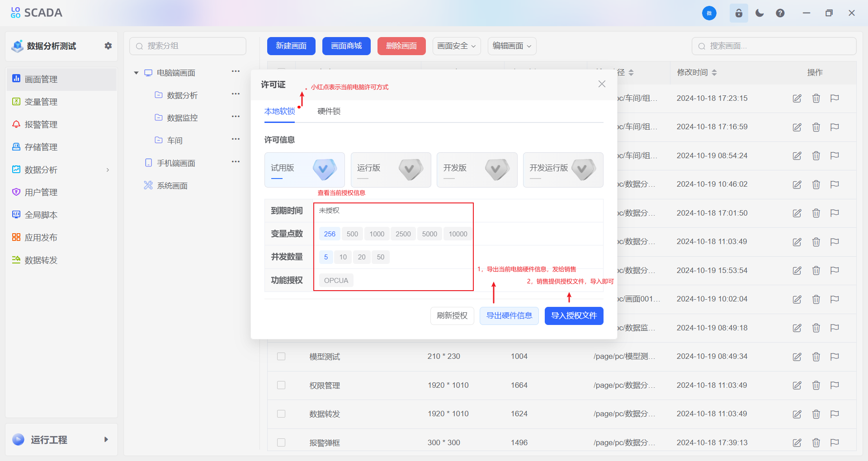Image resolution: width=868 pixels, height=461 pixels.
Task: Delete the 权限管理 screen via trash icon
Action: tap(816, 385)
